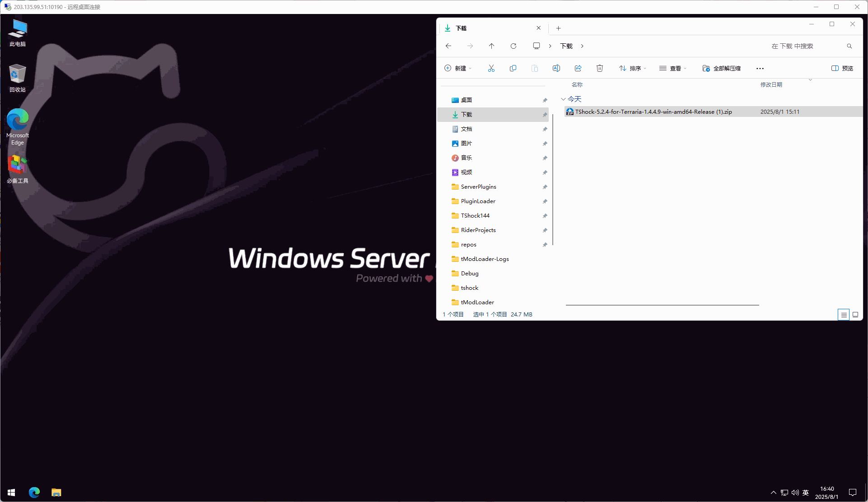
Task: Open 图片 in navigation pane
Action: click(493, 144)
